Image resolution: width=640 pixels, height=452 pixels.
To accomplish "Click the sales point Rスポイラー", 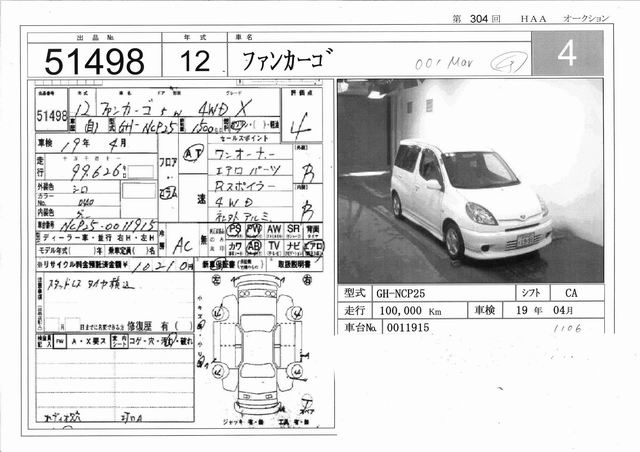I will [244, 186].
